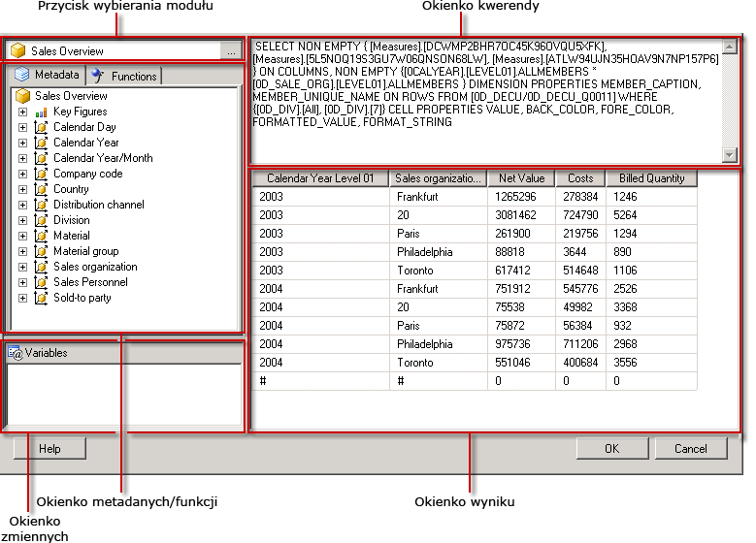The height and width of the screenshot is (543, 756).
Task: Click the query pane scrollbar down arrow
Action: tap(729, 155)
